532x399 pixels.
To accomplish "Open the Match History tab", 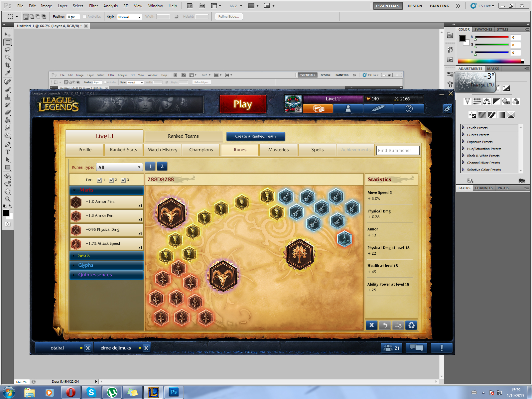I will click(x=163, y=150).
